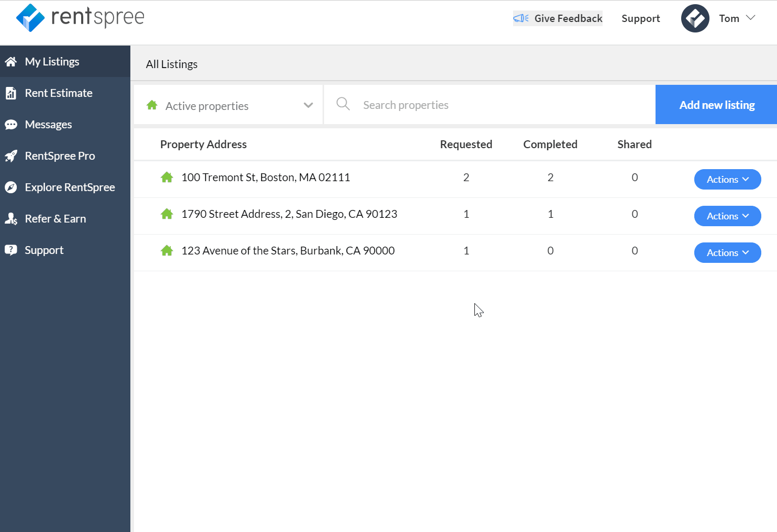
Task: Open Refer & Earn page
Action: click(x=65, y=219)
